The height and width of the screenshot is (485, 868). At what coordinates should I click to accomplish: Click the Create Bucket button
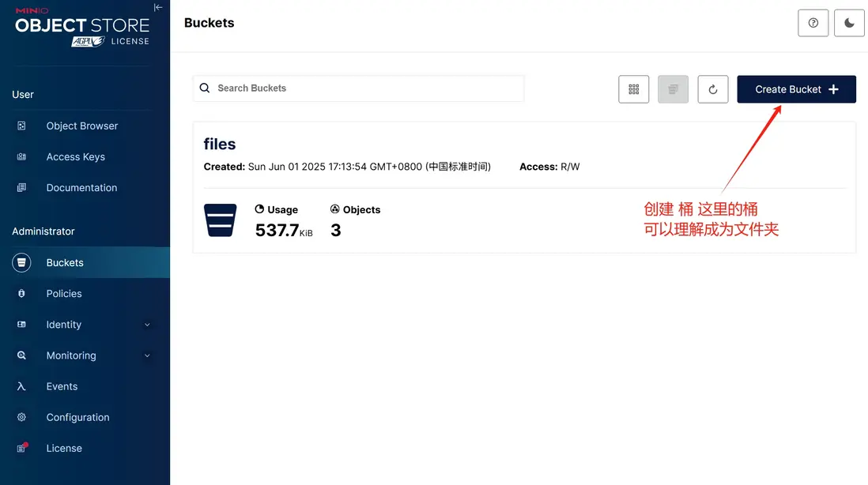[x=796, y=89]
